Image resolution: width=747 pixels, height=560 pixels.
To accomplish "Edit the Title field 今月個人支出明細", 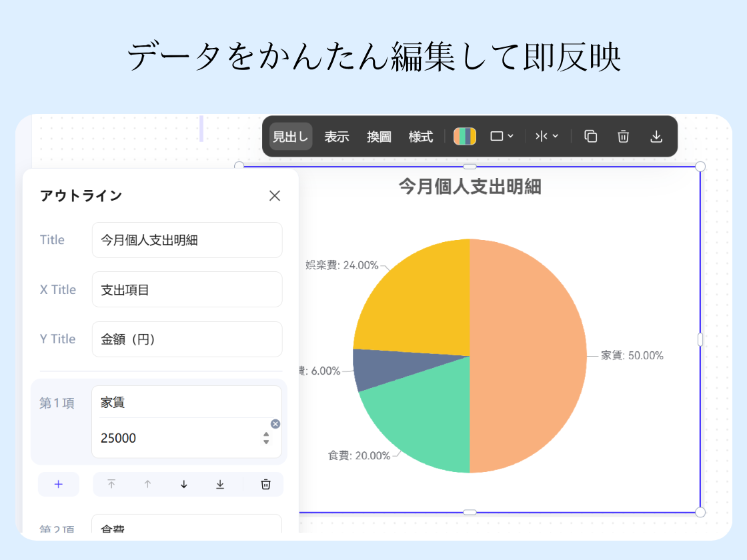I will tap(187, 240).
